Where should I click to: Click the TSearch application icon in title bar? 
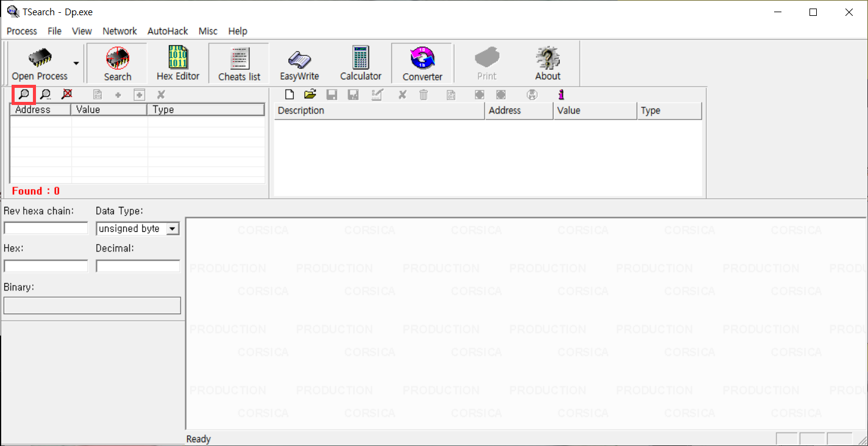click(x=12, y=12)
